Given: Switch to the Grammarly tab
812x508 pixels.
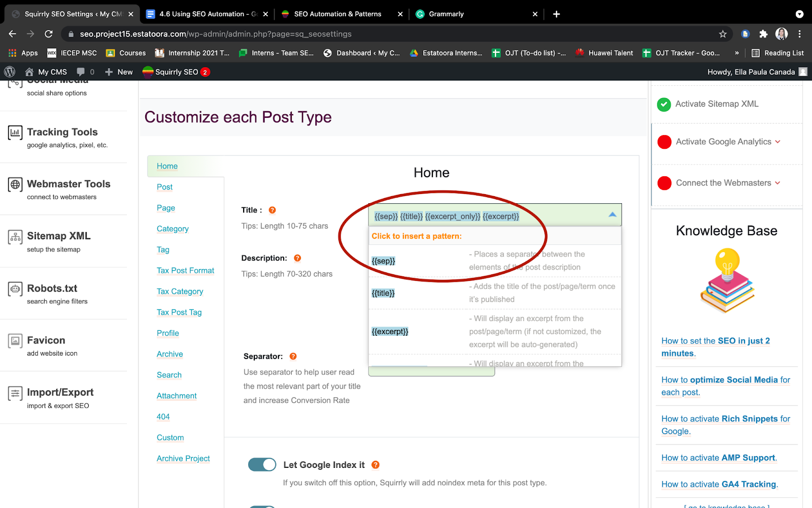Looking at the screenshot, I should [x=477, y=14].
